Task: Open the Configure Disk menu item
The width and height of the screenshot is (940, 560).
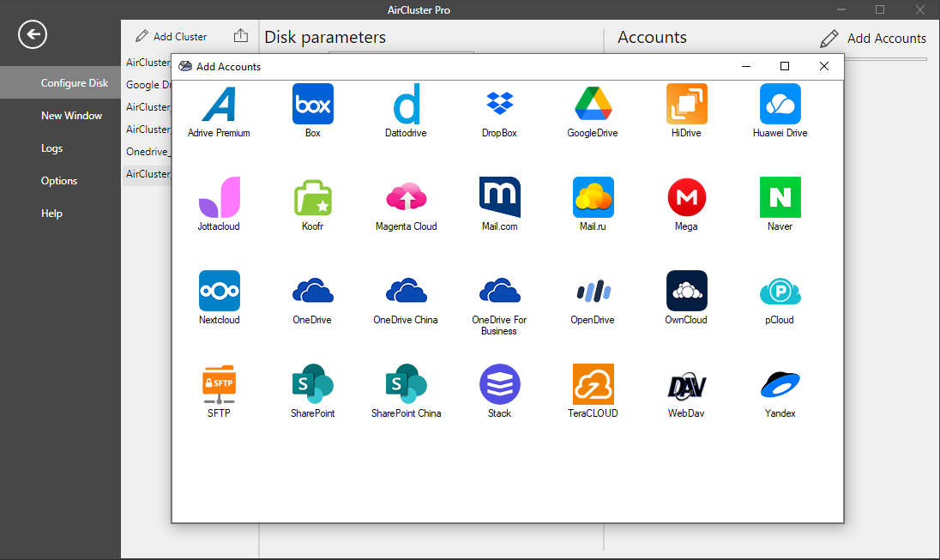Action: click(75, 83)
